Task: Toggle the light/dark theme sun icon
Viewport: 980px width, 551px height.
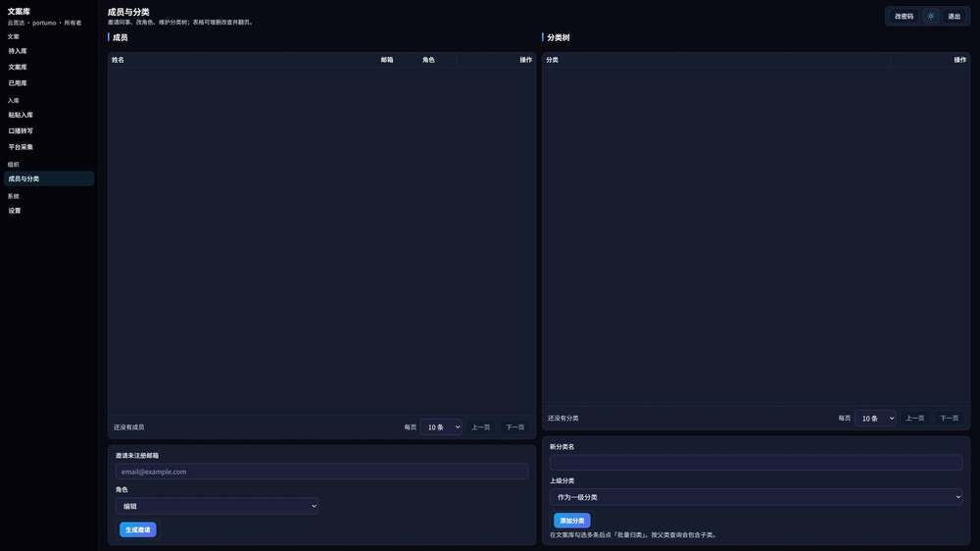Action: [x=931, y=17]
